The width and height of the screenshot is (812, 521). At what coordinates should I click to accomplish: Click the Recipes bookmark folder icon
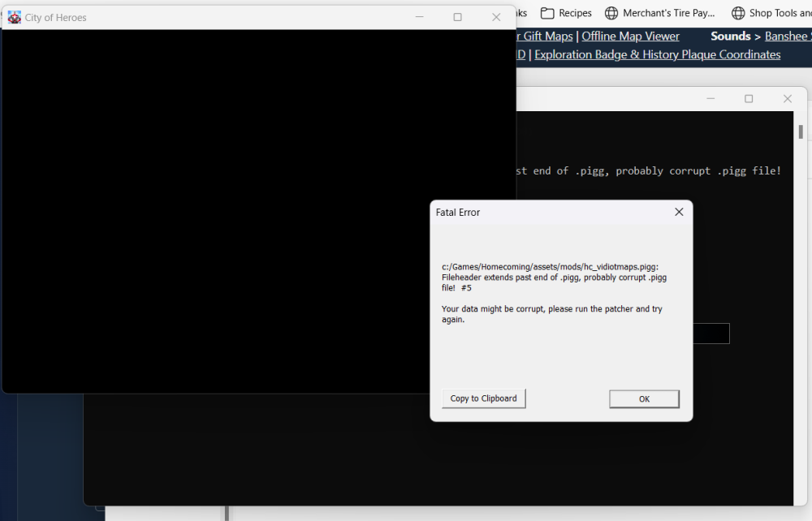point(547,13)
